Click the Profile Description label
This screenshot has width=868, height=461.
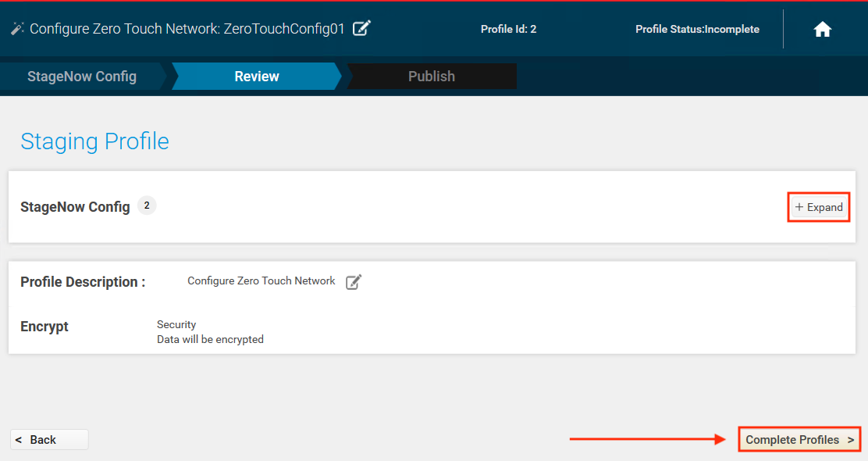click(x=83, y=282)
